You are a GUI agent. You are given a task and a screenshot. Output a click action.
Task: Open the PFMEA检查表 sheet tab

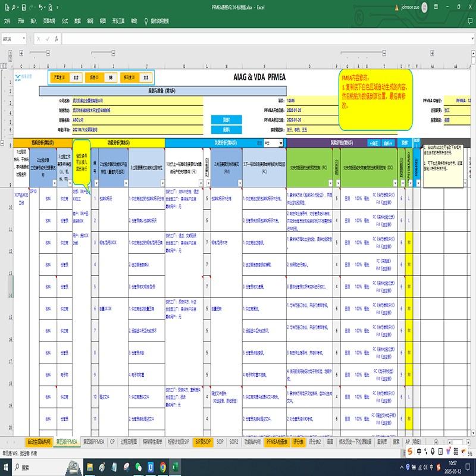pos(277,441)
